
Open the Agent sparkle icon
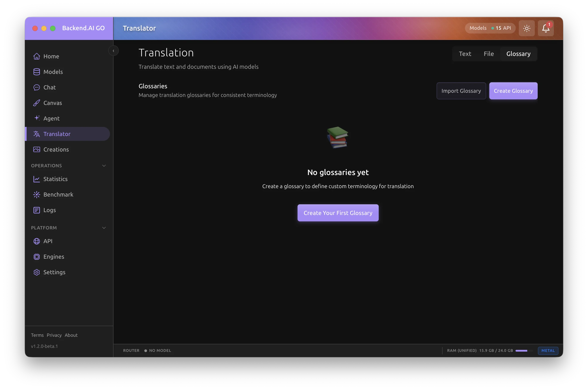[x=37, y=118]
